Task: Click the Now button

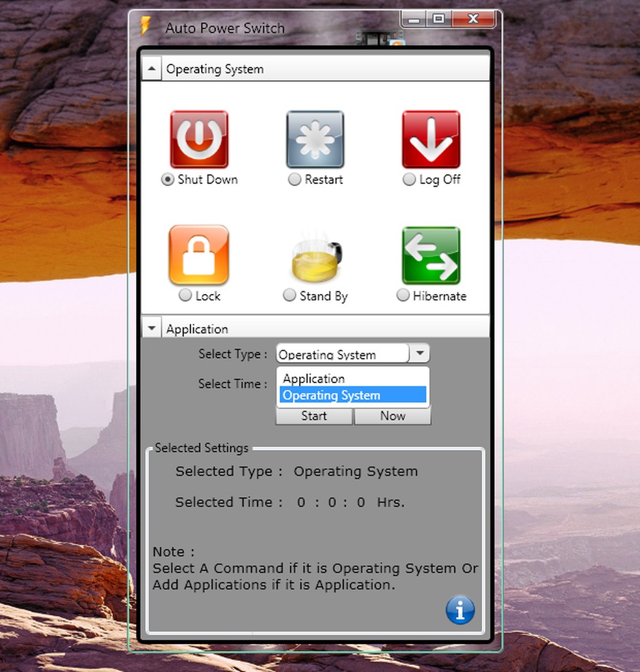Action: [x=392, y=416]
